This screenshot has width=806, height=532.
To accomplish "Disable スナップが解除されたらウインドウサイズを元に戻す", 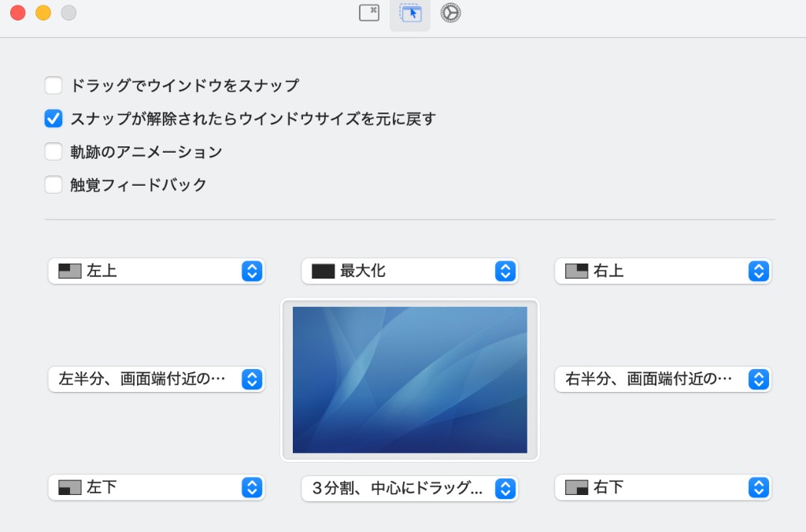I will tap(53, 118).
